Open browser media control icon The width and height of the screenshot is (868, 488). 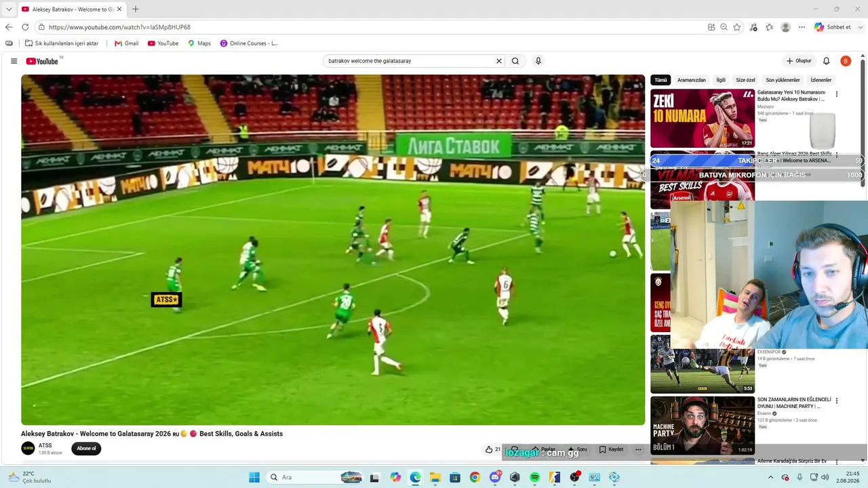[753, 27]
